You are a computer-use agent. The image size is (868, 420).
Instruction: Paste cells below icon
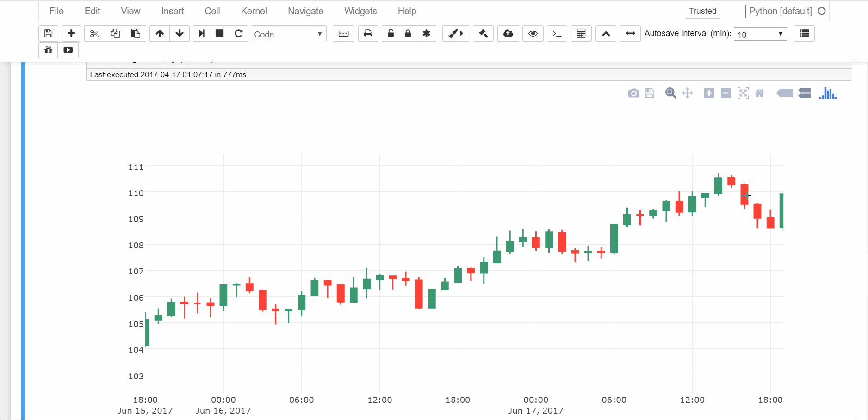[x=135, y=33]
